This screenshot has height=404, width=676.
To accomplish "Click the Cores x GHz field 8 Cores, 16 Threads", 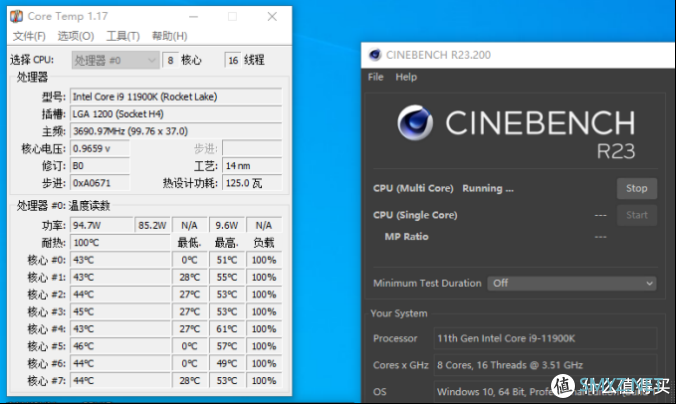I will [545, 365].
